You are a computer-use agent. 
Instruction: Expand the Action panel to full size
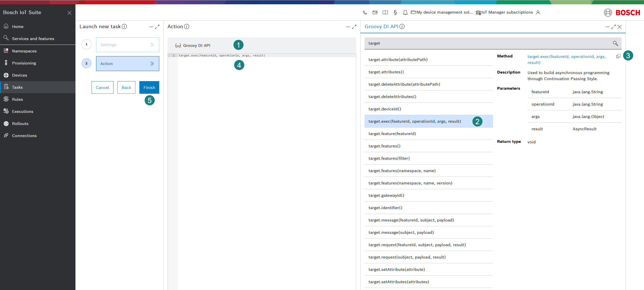[x=354, y=27]
